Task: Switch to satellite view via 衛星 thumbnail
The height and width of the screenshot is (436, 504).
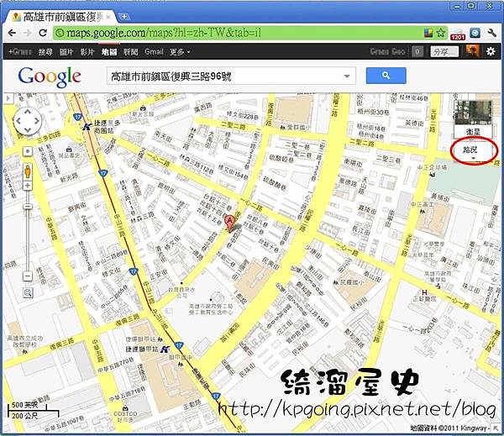Action: click(x=472, y=118)
